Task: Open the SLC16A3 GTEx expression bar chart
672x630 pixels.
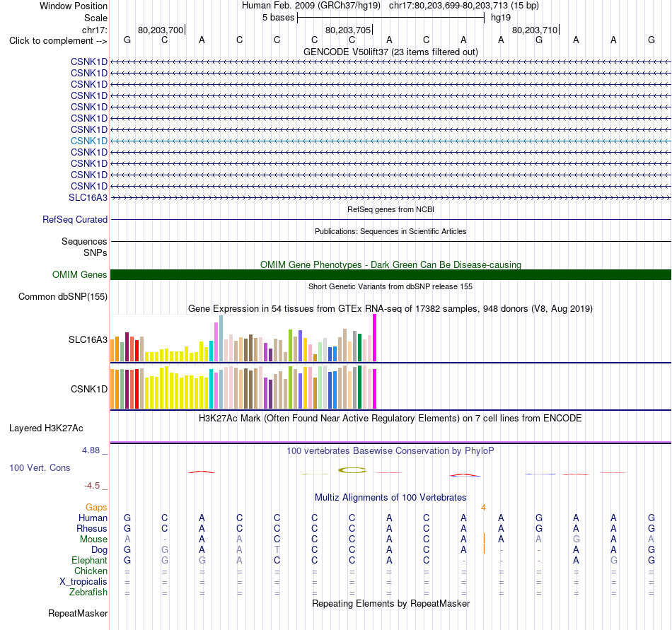Action: pyautogui.click(x=243, y=339)
